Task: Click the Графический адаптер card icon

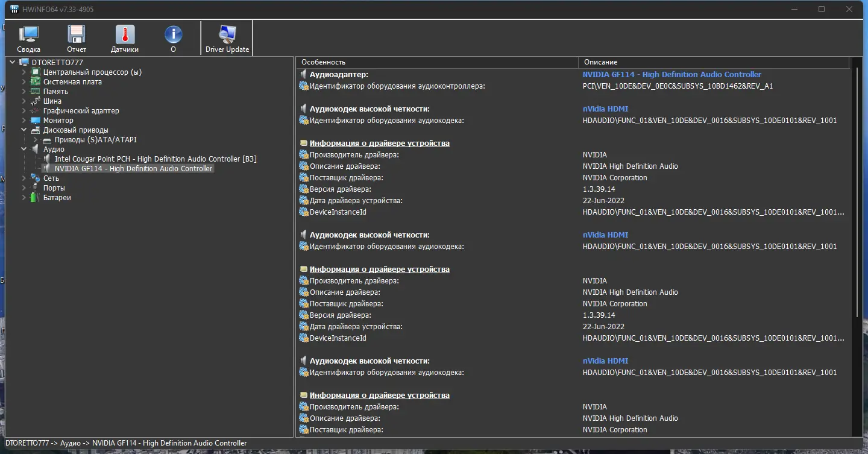Action: (x=36, y=110)
